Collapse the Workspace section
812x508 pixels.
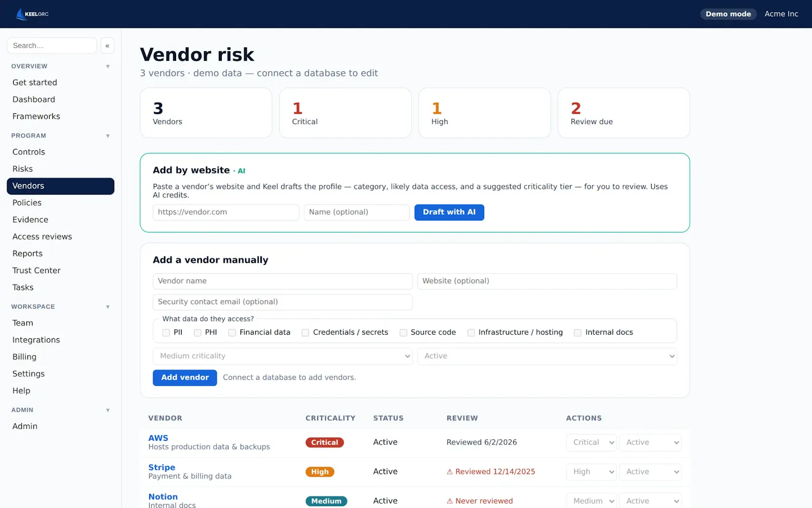click(x=108, y=307)
